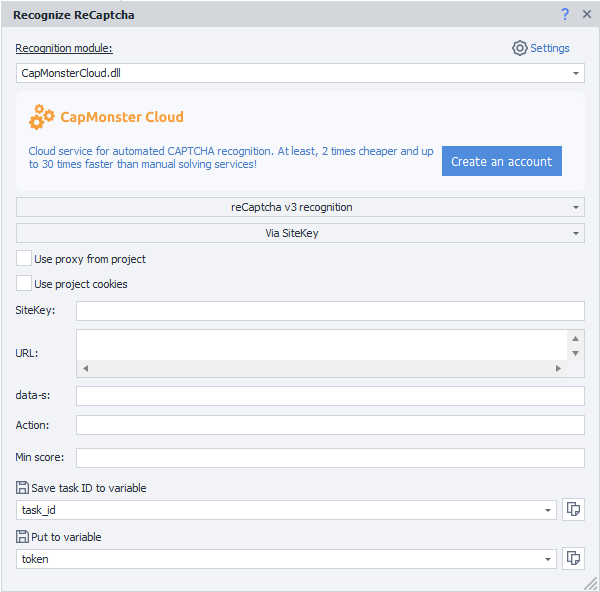Click the CapMonster Cloud gears logo

pos(42,117)
